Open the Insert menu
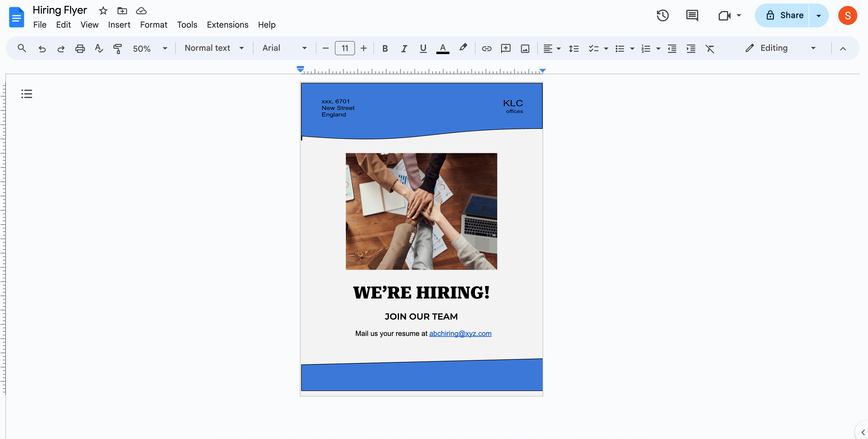 tap(119, 25)
